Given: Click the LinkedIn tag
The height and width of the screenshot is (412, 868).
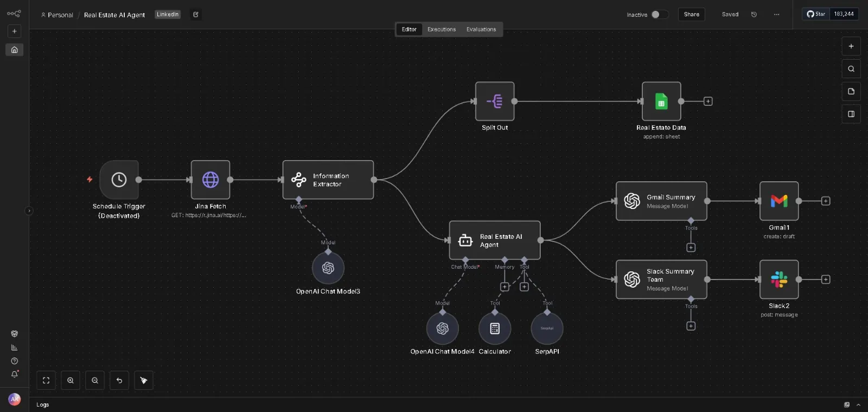Looking at the screenshot, I should (168, 15).
